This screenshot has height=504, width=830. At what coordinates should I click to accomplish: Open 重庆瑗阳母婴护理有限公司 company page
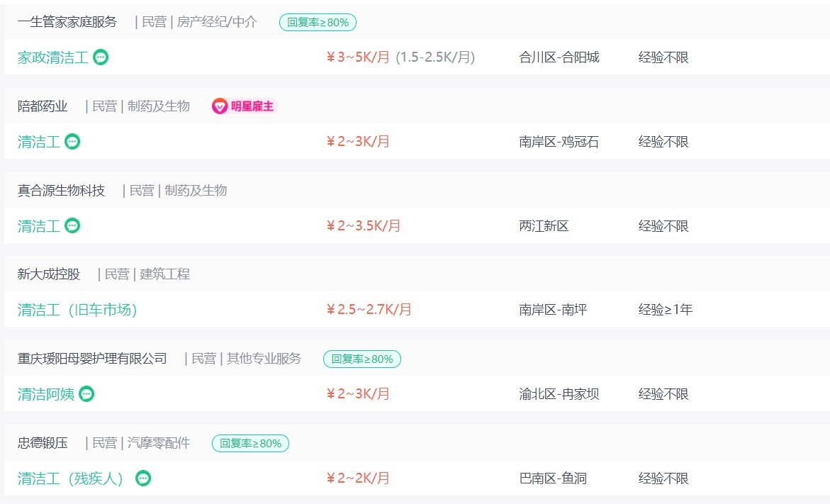coord(92,359)
